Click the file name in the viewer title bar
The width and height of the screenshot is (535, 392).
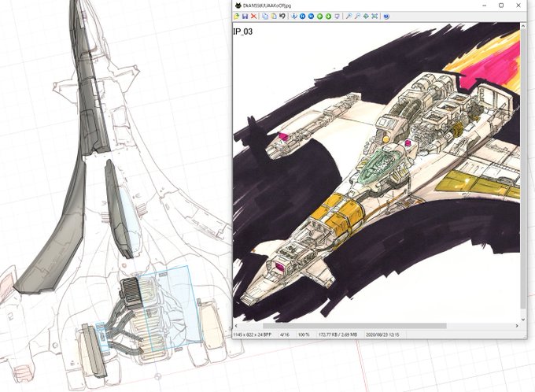(267, 6)
